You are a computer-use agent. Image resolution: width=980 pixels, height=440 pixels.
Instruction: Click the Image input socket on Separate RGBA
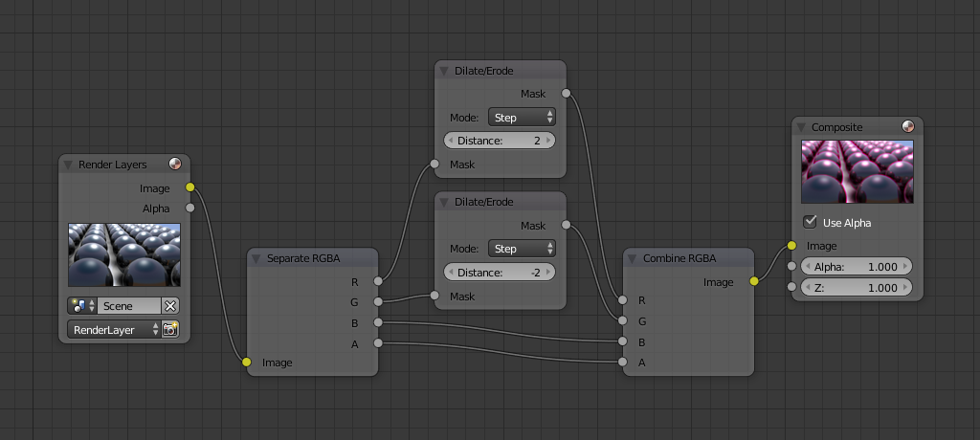pyautogui.click(x=247, y=362)
